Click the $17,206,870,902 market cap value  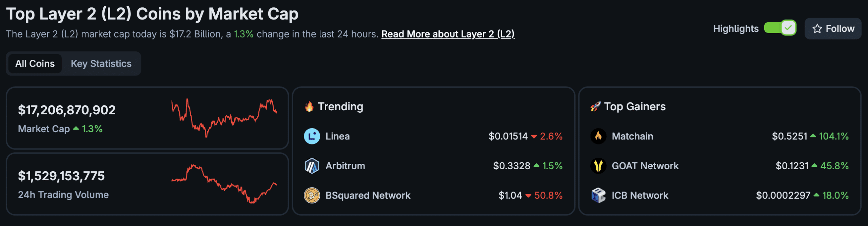tap(67, 110)
